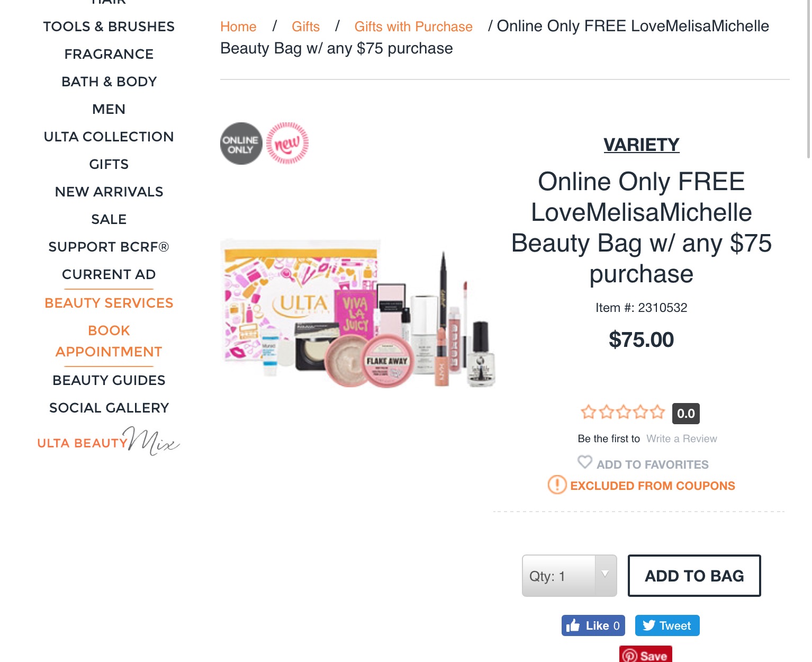This screenshot has height=662, width=812.
Task: Open Tools & Brushes in the menu
Action: (109, 26)
